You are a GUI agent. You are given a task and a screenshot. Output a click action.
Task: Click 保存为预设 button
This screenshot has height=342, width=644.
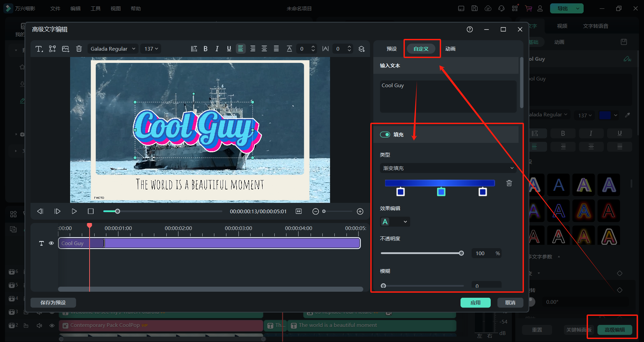coord(53,303)
